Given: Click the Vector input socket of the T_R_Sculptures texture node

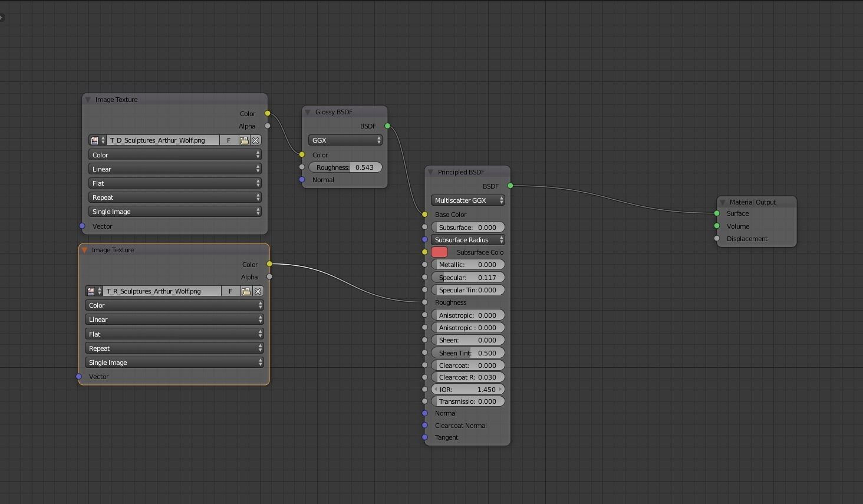Looking at the screenshot, I should [78, 376].
